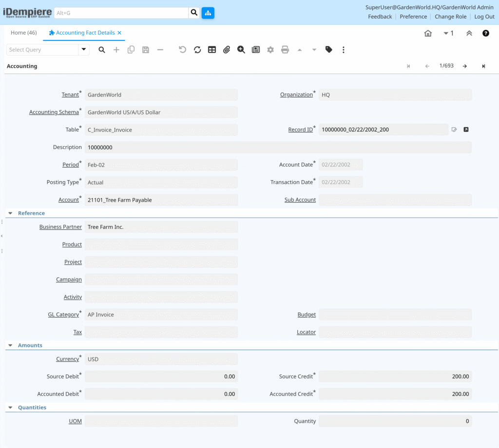Open the Workflow icon next to the search bar

[x=208, y=13]
